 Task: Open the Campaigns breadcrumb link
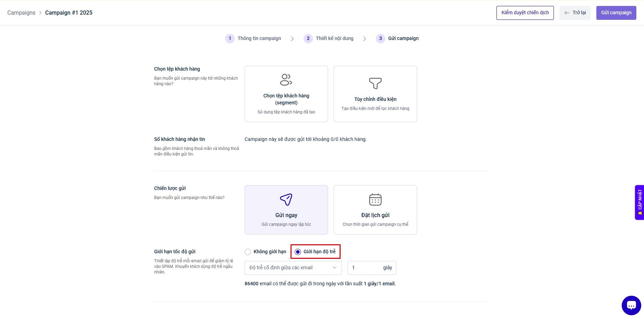coord(21,13)
